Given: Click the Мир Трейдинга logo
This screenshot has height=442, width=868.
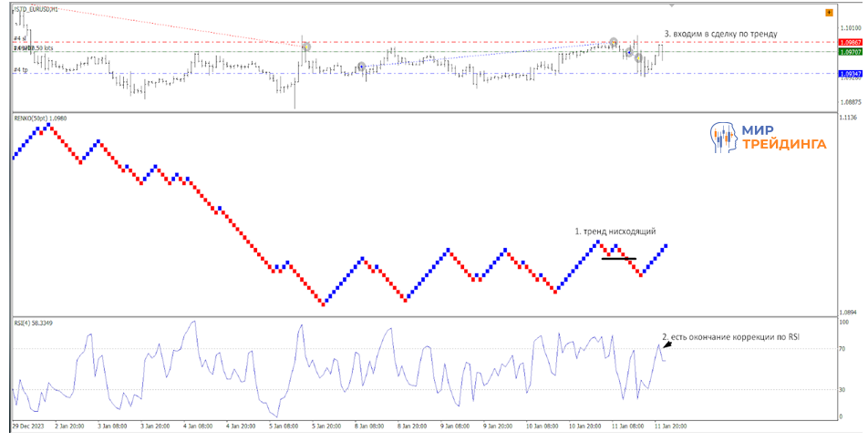Looking at the screenshot, I should tap(768, 138).
